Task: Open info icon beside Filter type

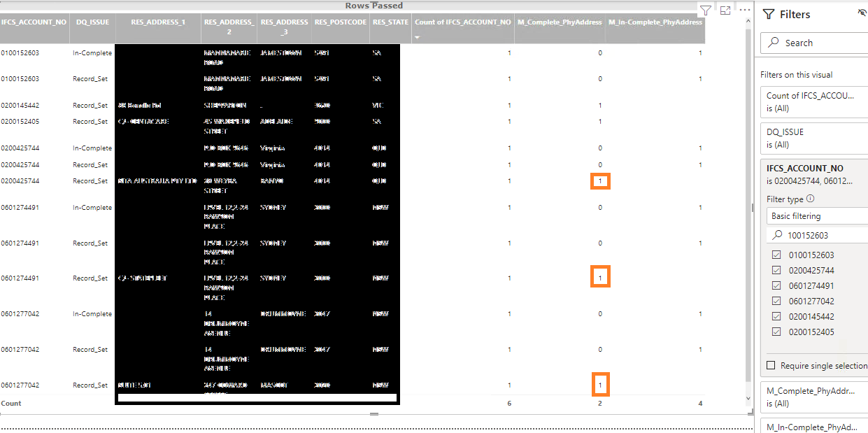Action: point(810,199)
